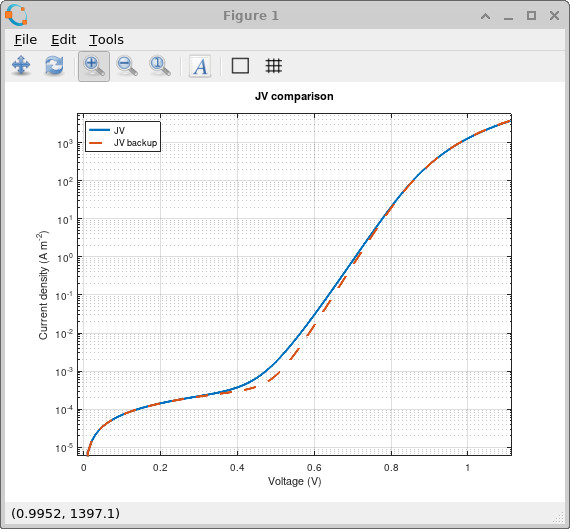
Task: Click the 'Figure 1' window title
Action: point(251,16)
